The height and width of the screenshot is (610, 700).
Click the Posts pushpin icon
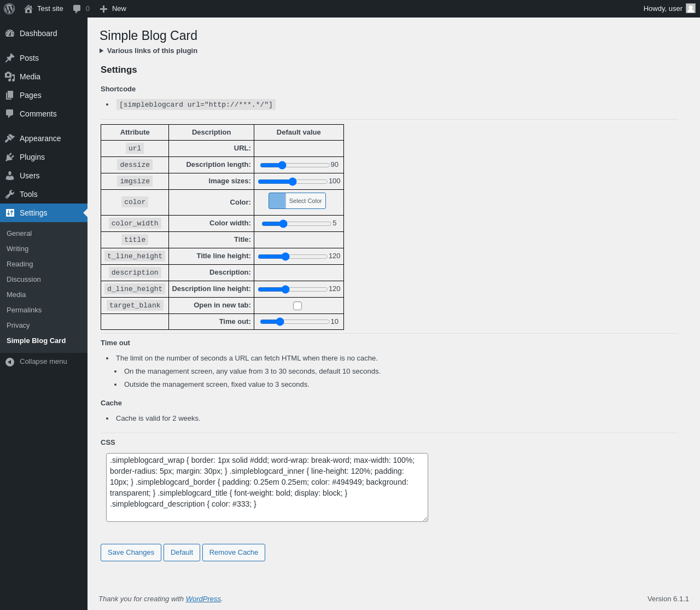pyautogui.click(x=10, y=58)
